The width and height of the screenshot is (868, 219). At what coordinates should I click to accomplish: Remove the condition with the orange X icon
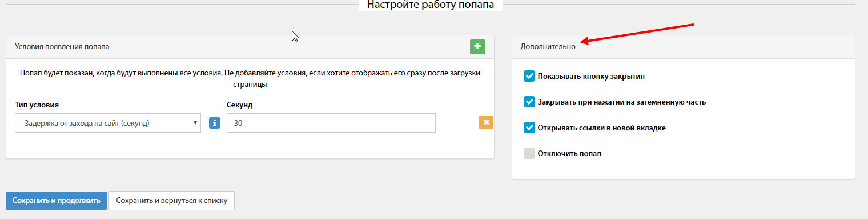click(486, 122)
